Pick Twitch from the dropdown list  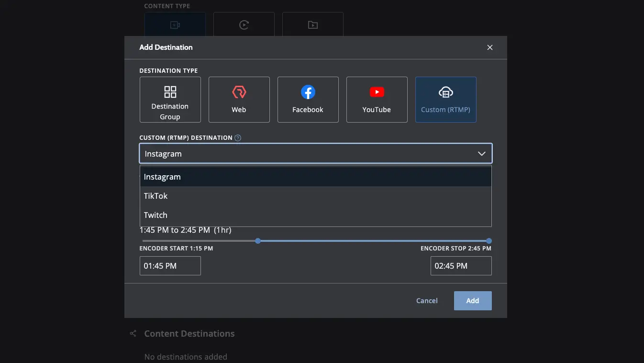pyautogui.click(x=316, y=215)
